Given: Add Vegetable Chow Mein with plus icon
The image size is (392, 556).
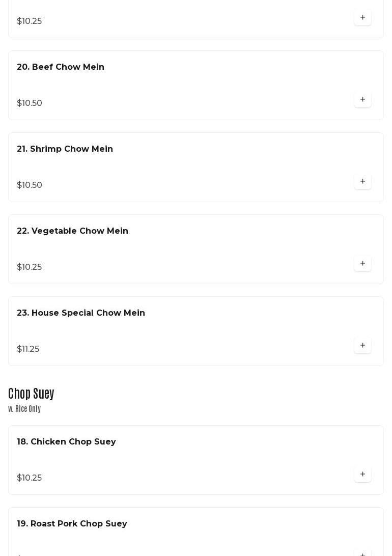Looking at the screenshot, I should pos(362,264).
